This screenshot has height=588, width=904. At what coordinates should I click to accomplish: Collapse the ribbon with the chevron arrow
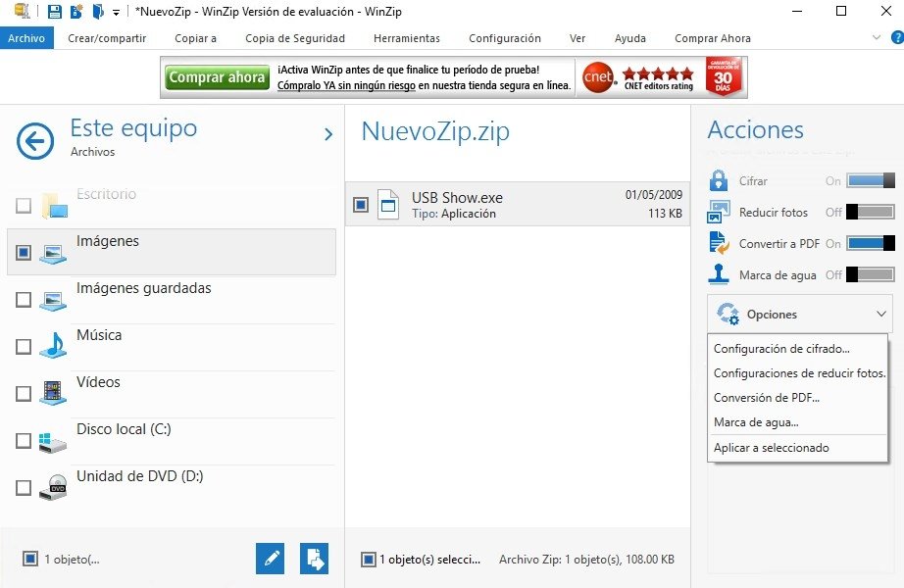pos(877,37)
